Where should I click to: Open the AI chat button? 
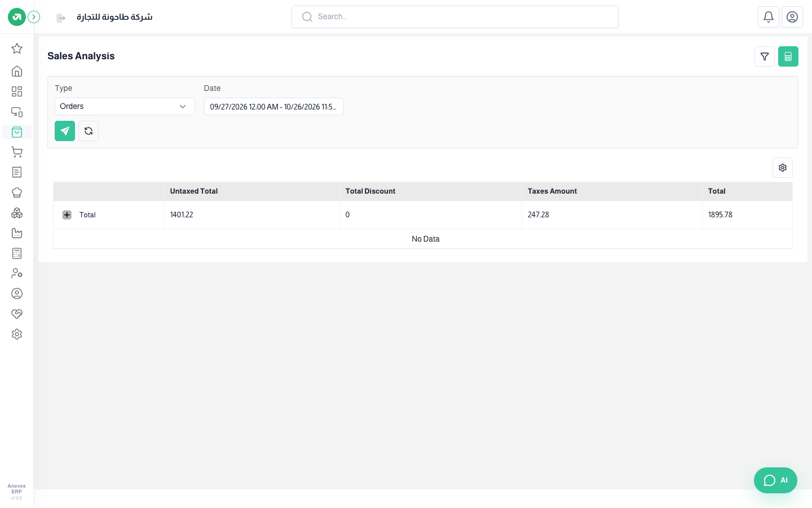coord(775,480)
